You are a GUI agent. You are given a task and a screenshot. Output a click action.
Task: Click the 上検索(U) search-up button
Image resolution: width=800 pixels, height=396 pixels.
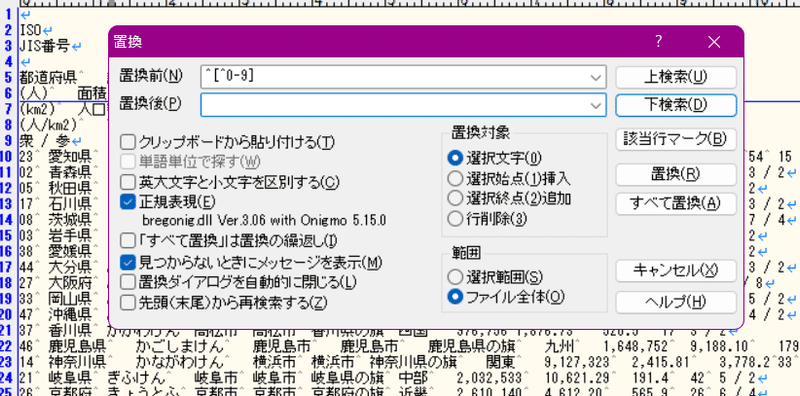point(676,78)
